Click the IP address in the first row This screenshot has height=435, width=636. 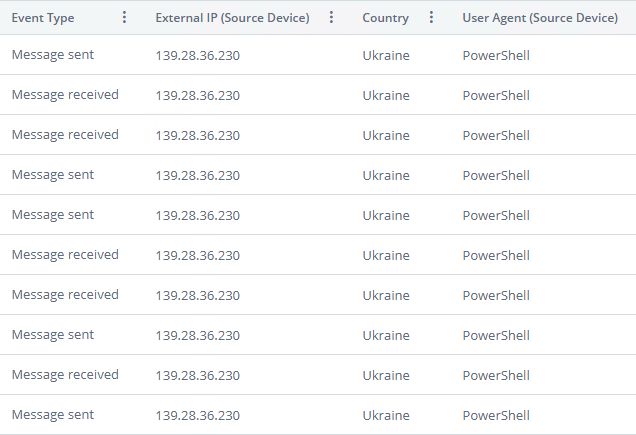(197, 55)
